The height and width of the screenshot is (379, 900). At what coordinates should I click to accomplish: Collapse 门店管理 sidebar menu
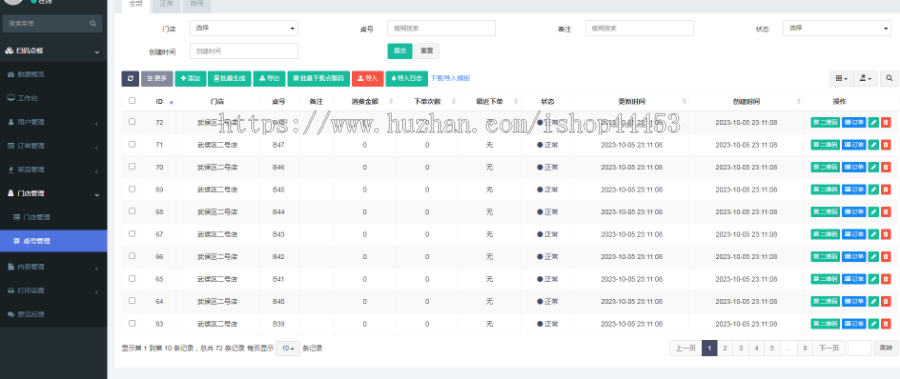tap(53, 194)
